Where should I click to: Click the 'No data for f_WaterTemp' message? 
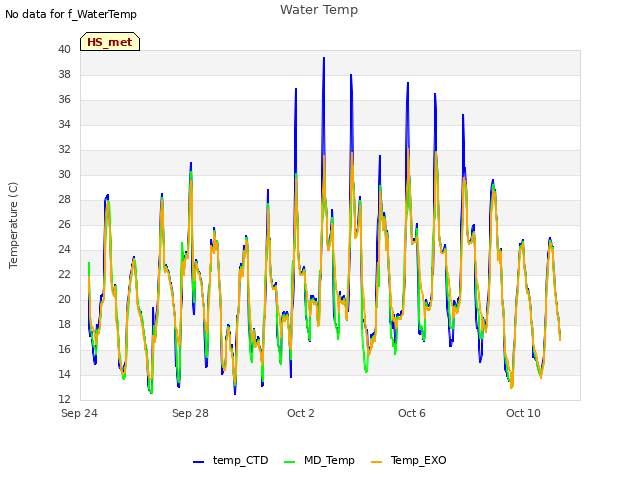click(x=71, y=14)
